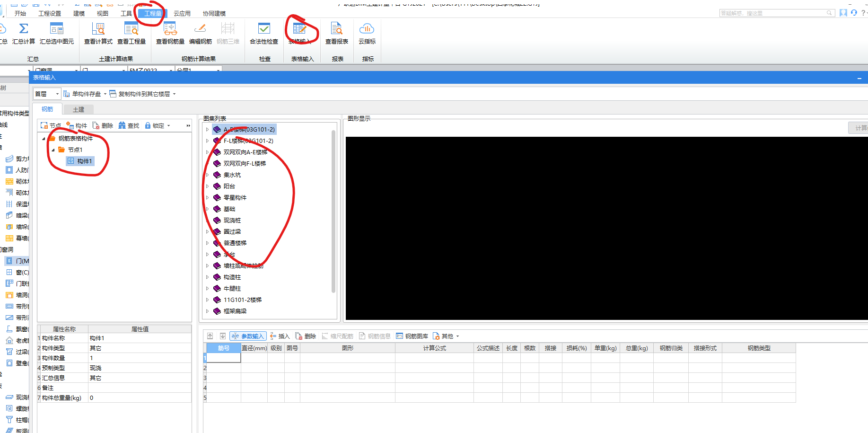Select 框架扁梁 in the atlas list
Viewport: 868px width, 433px height.
tap(235, 311)
